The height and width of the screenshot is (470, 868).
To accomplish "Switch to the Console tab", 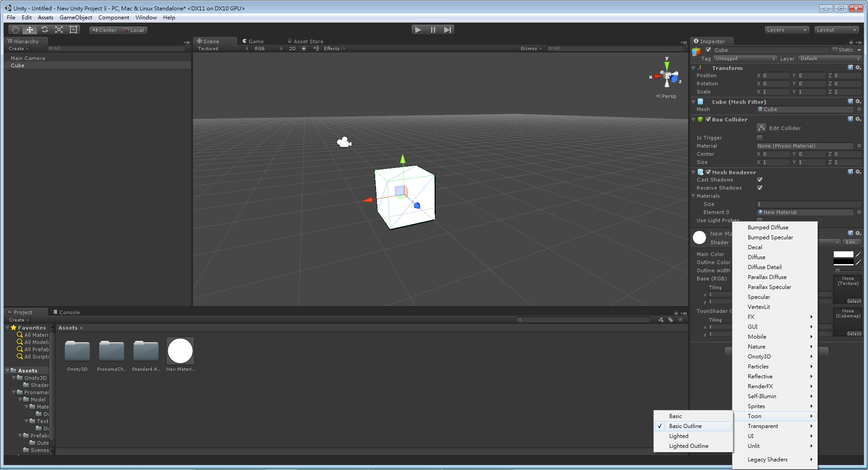I will [66, 312].
